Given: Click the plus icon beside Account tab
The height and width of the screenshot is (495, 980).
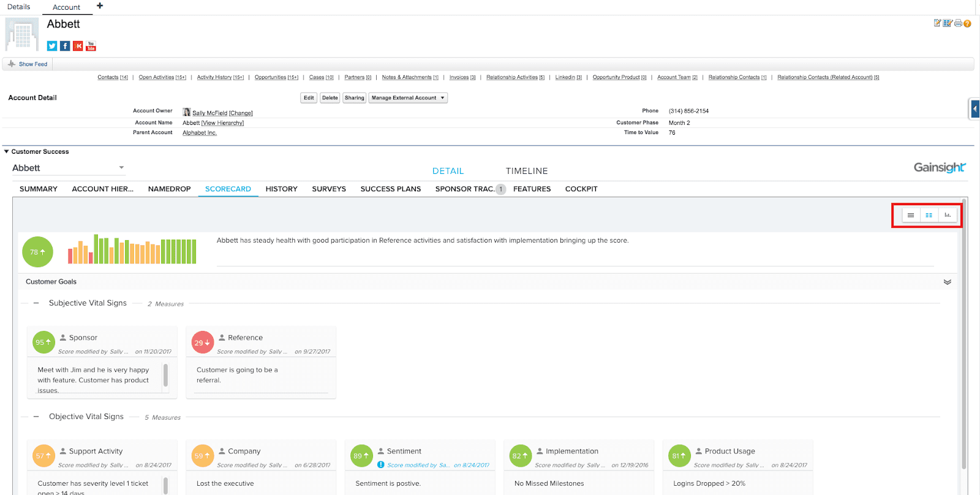Looking at the screenshot, I should pyautogui.click(x=100, y=6).
